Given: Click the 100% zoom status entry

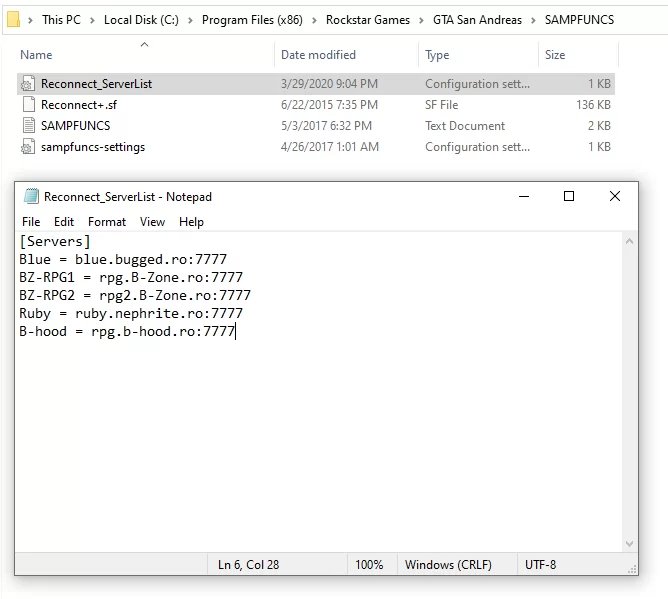Looking at the screenshot, I should pyautogui.click(x=369, y=565).
